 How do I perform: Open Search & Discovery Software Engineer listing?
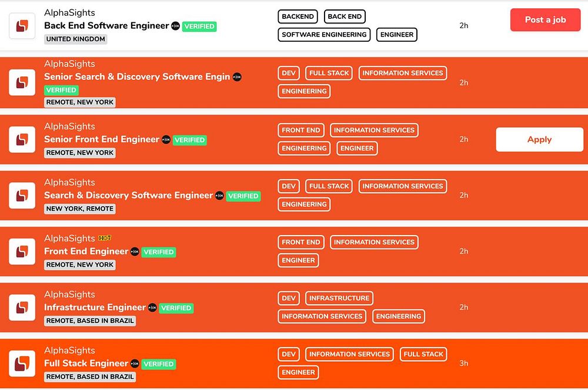coord(129,195)
